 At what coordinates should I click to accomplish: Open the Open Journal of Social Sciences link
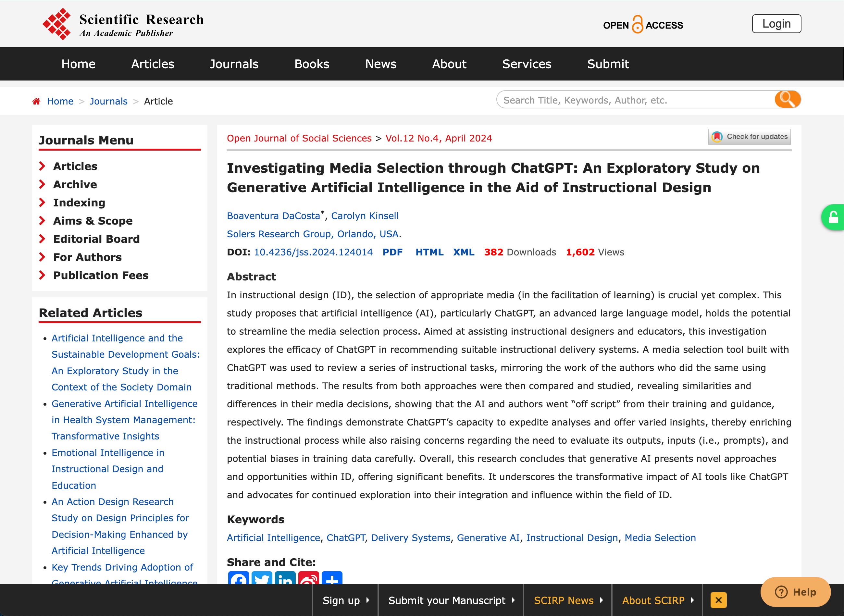[x=299, y=138]
